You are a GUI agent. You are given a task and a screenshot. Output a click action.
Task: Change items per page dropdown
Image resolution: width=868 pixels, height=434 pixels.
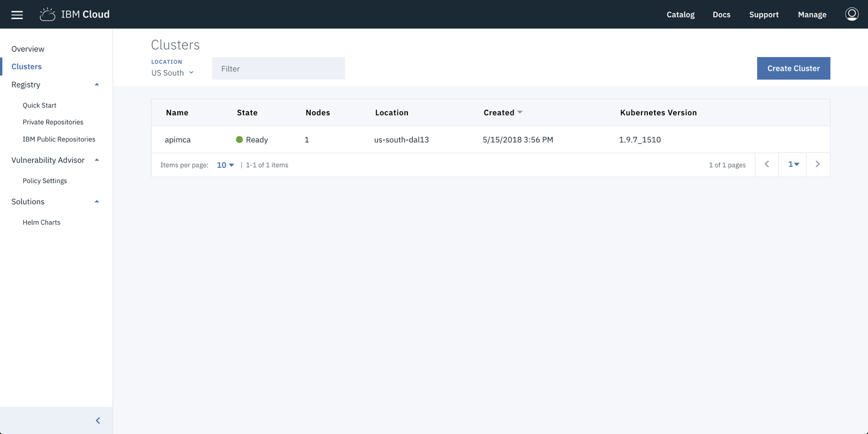(x=225, y=165)
